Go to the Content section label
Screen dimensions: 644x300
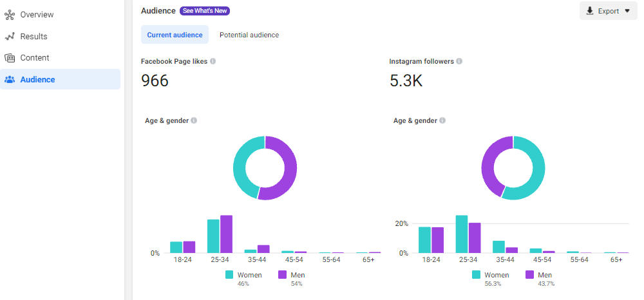coord(35,58)
